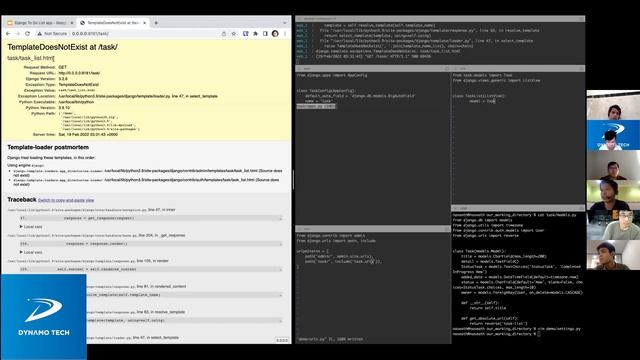Click the Chrome profile avatar
Image resolution: width=640 pixels, height=360 pixels.
(275, 33)
